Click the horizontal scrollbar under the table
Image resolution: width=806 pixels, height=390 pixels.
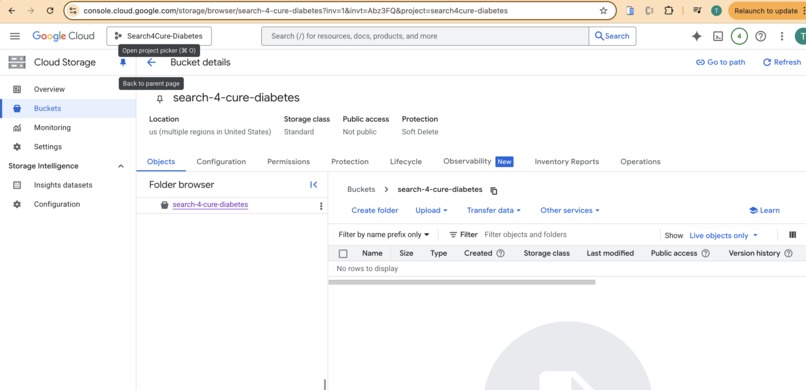click(x=462, y=282)
